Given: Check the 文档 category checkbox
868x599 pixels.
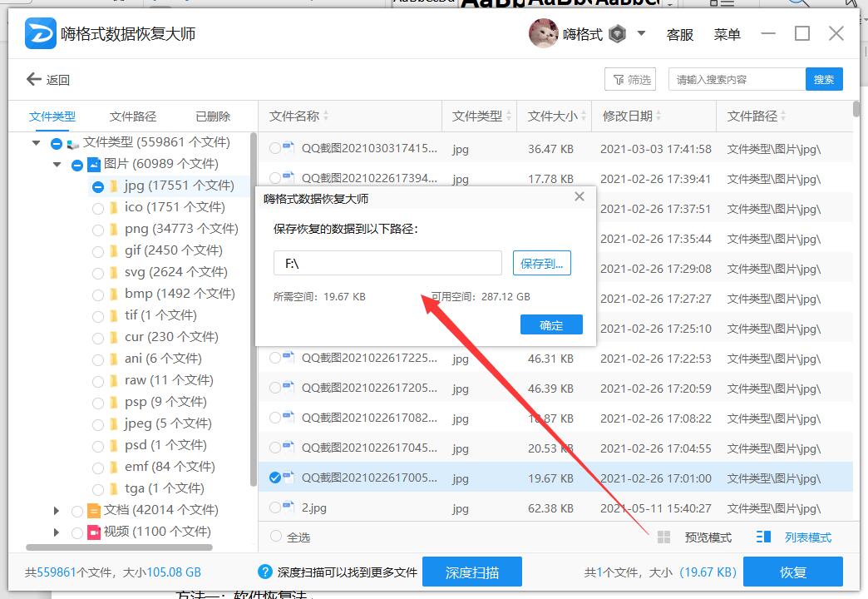Looking at the screenshot, I should pos(77,511).
